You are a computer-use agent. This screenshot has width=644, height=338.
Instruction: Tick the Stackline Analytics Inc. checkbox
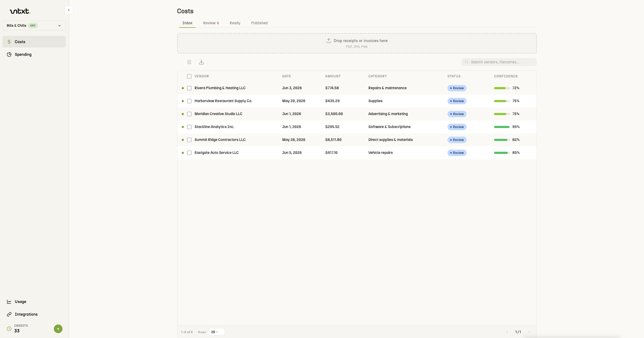coord(189,127)
